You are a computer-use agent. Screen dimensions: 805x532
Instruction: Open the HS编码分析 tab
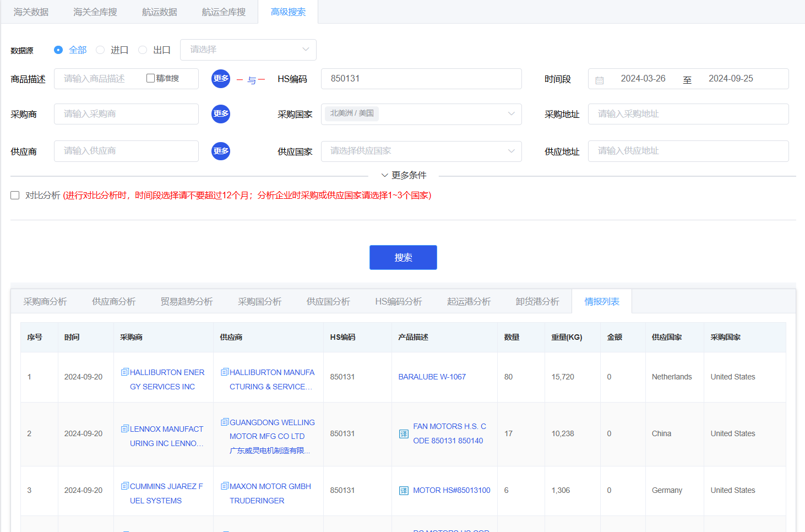pos(399,301)
